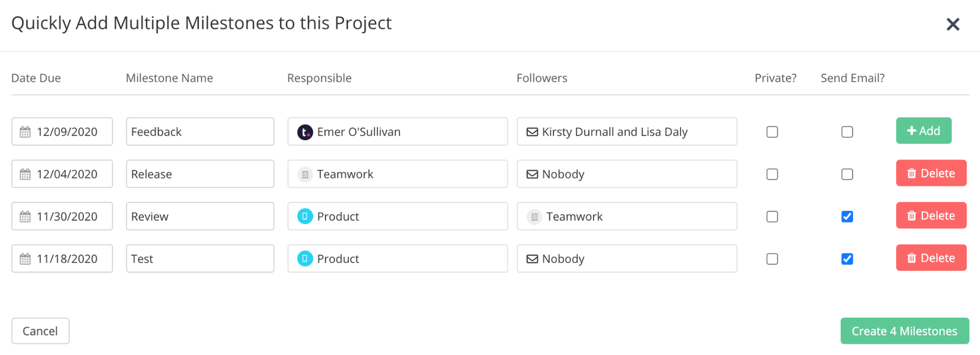Open Responsible selector showing Teamwork

(x=398, y=174)
